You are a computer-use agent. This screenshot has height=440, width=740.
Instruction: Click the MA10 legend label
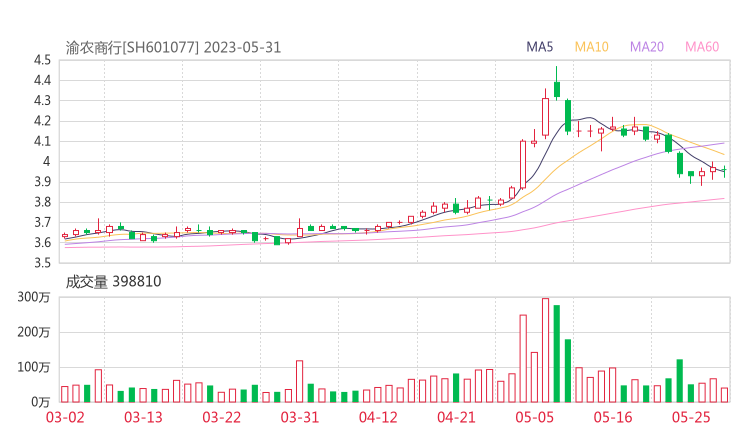591,47
